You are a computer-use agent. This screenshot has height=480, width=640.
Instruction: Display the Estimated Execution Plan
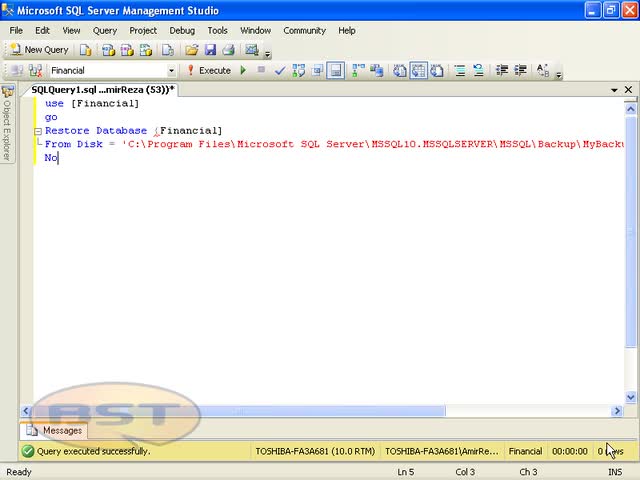point(298,71)
